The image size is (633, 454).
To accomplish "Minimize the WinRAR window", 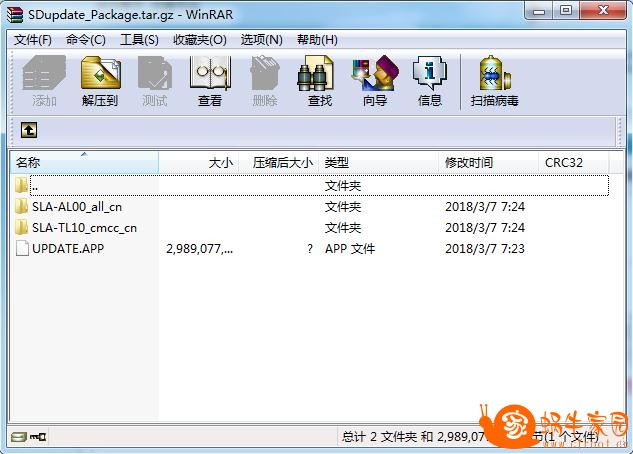I will [539, 11].
